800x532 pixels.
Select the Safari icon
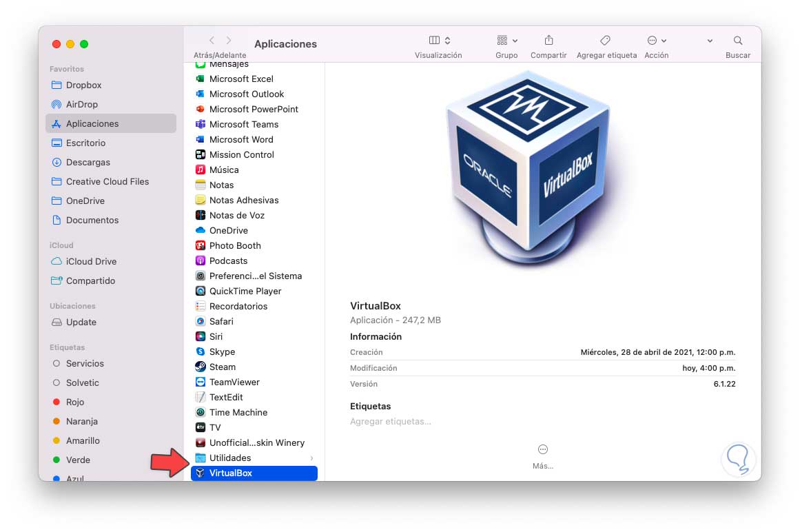[x=201, y=321]
